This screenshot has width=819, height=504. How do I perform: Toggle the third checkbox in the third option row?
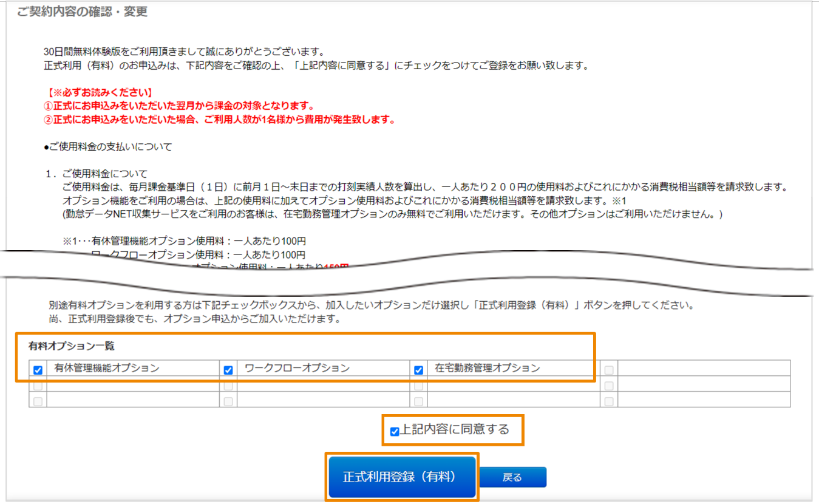point(418,401)
